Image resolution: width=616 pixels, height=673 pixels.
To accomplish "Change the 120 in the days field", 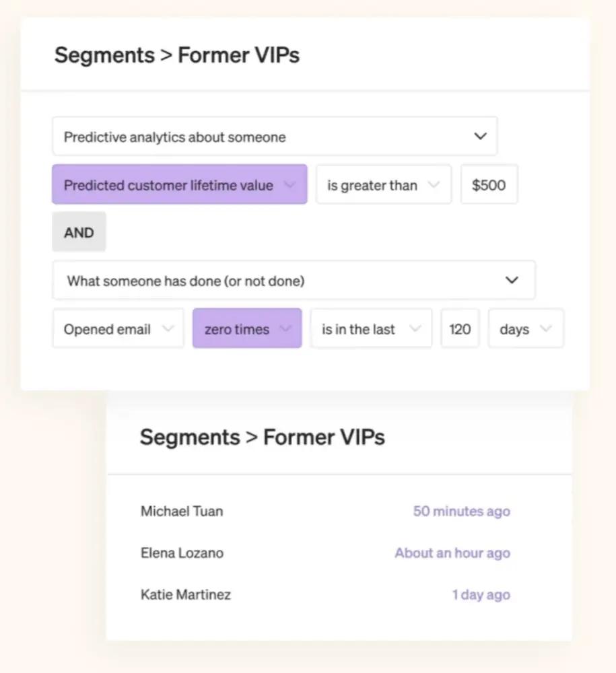I will click(460, 328).
